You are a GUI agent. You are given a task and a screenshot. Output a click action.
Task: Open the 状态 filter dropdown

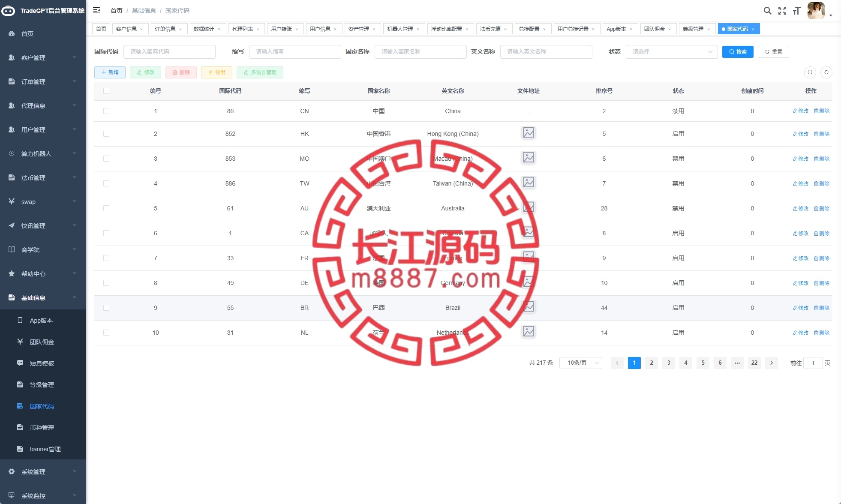click(672, 51)
